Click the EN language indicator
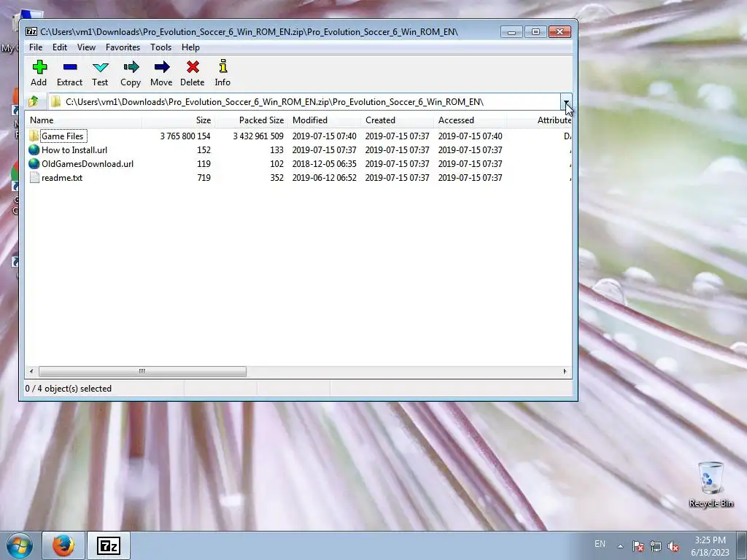The image size is (747, 560). [600, 544]
